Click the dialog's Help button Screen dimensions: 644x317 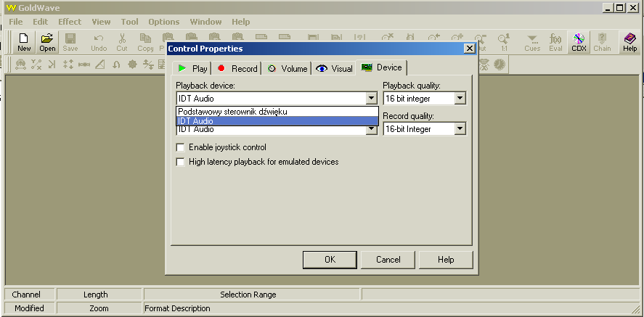tap(446, 260)
